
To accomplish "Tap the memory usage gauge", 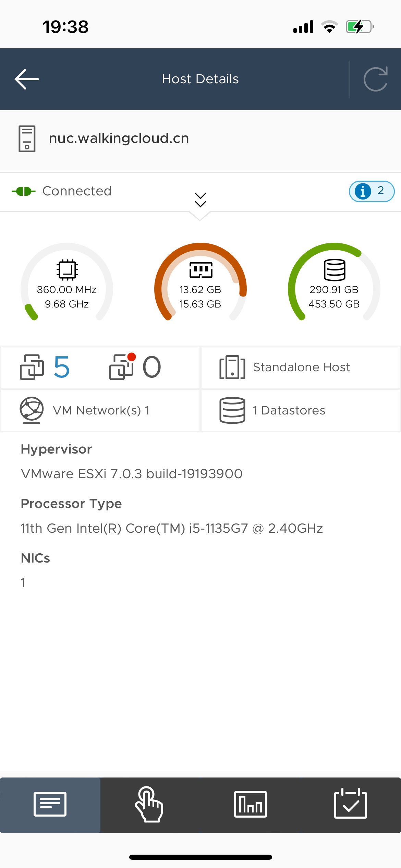I will coord(200,285).
